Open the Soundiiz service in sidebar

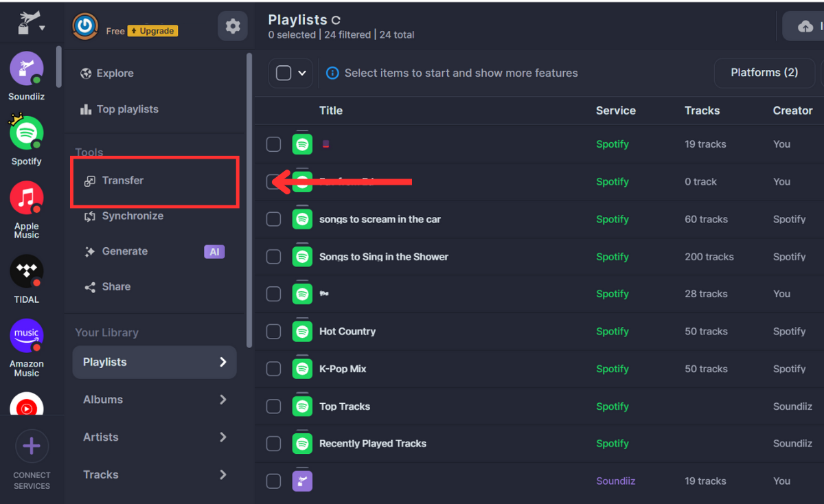(27, 69)
